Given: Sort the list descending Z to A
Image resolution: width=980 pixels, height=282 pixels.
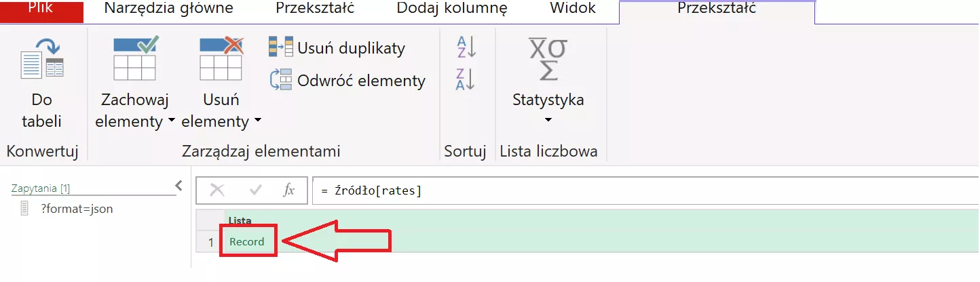Looking at the screenshot, I should (x=466, y=79).
